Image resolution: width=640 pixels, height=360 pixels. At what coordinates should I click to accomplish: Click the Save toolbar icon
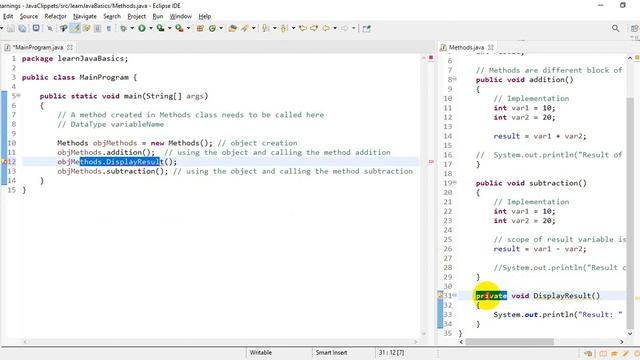tap(11, 28)
